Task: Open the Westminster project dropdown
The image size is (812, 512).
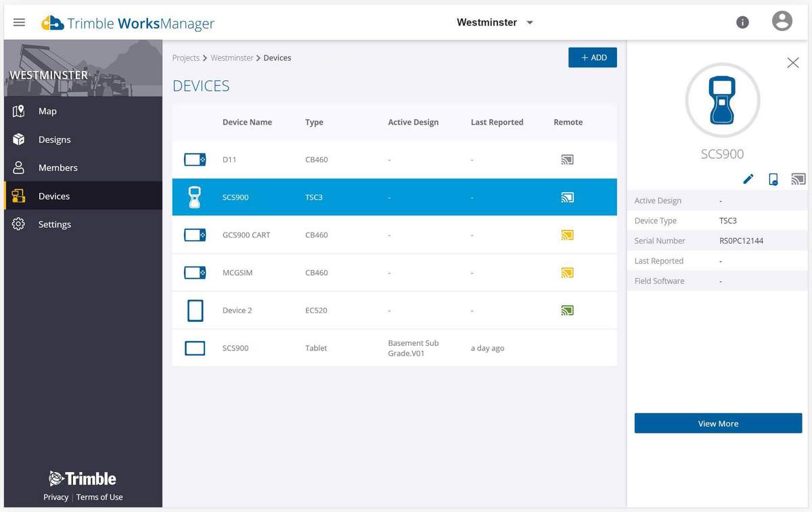Action: (x=495, y=22)
